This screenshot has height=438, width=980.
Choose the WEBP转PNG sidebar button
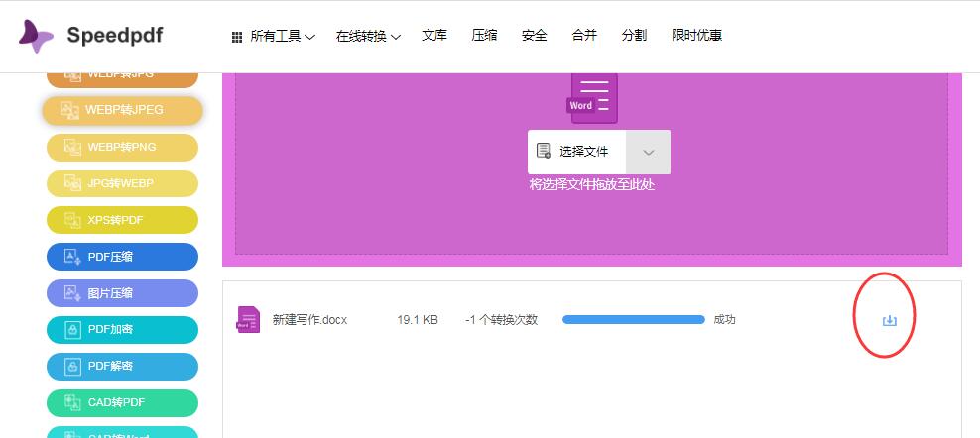122,147
